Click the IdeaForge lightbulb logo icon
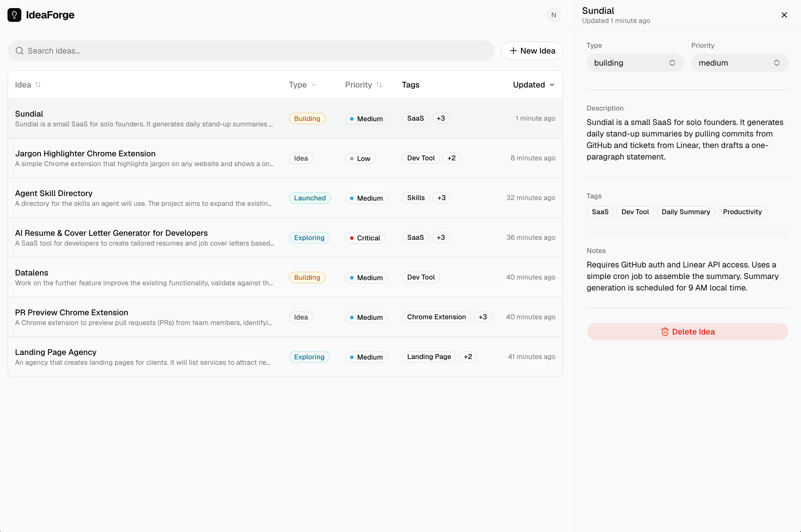Image resolution: width=801 pixels, height=532 pixels. 14,15
